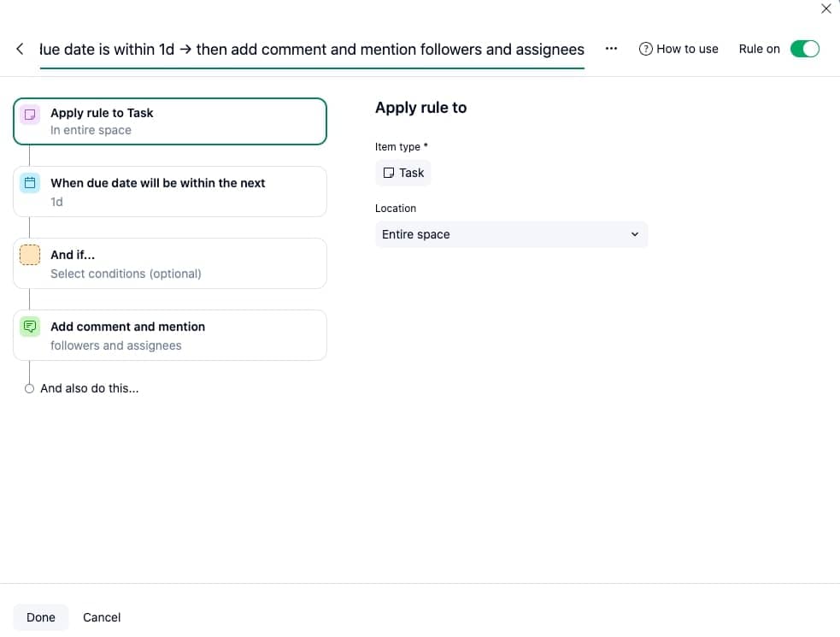
Task: Click the back arrow to exit the rule editor
Action: point(20,49)
